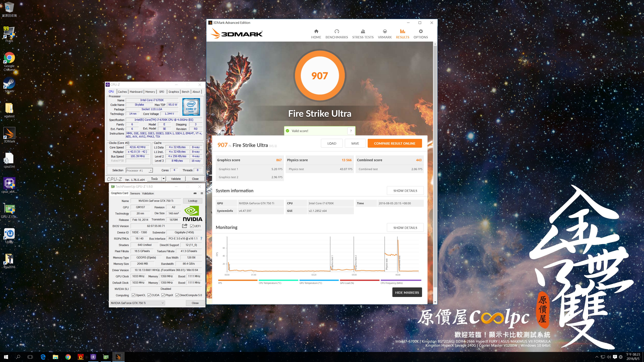Open the Steam desktop icon
The image size is (644, 362).
[x=9, y=85]
